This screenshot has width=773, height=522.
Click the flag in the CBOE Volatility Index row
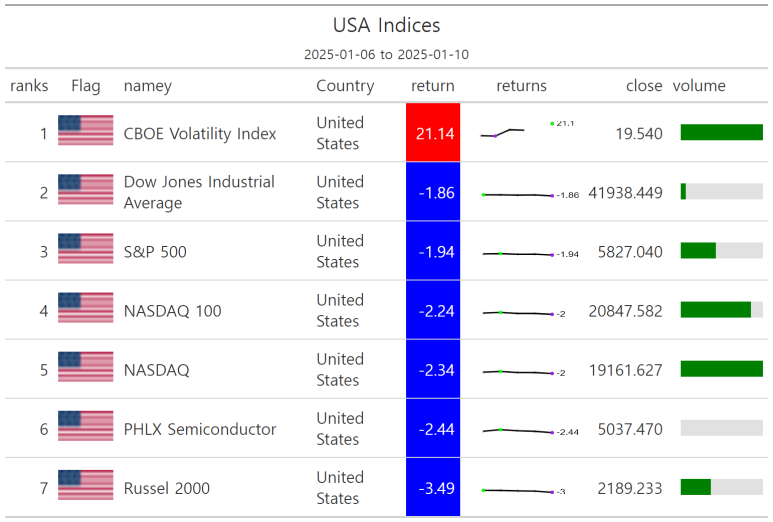[86, 130]
